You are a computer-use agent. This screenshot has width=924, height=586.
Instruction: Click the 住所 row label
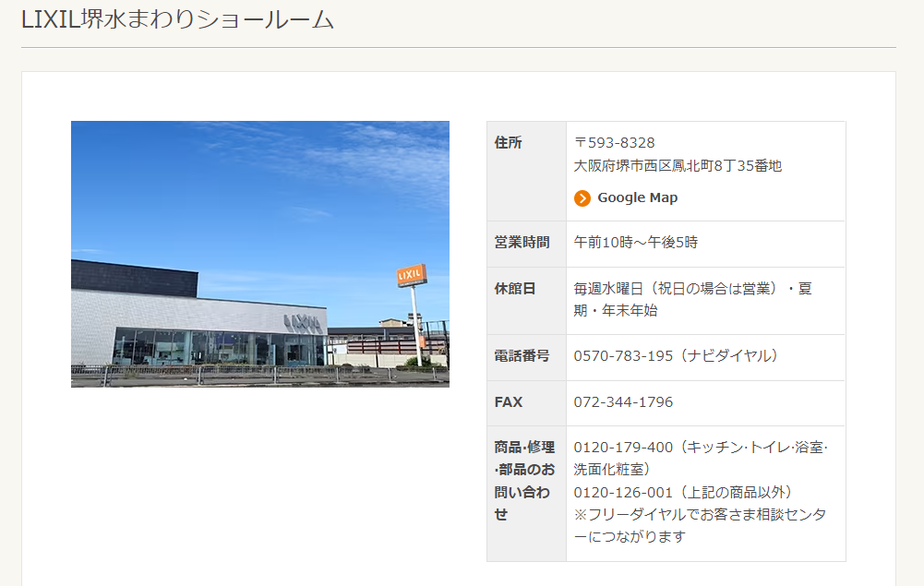pyautogui.click(x=508, y=143)
